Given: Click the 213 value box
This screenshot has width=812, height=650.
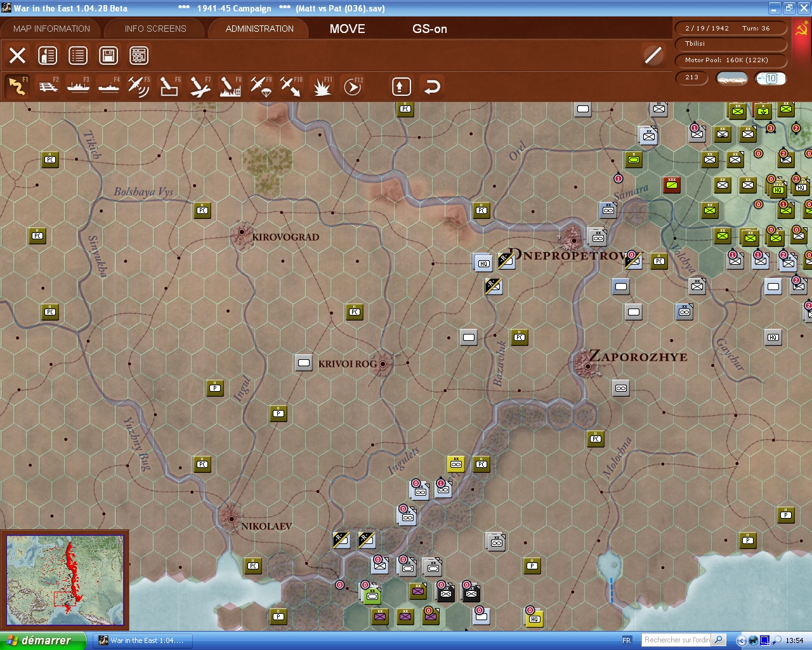Looking at the screenshot, I should point(693,77).
